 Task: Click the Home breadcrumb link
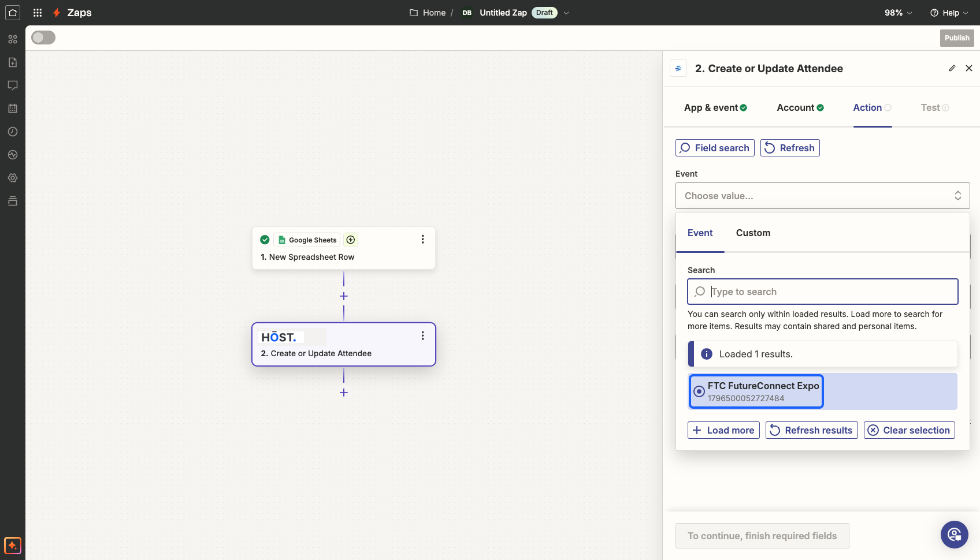point(434,13)
